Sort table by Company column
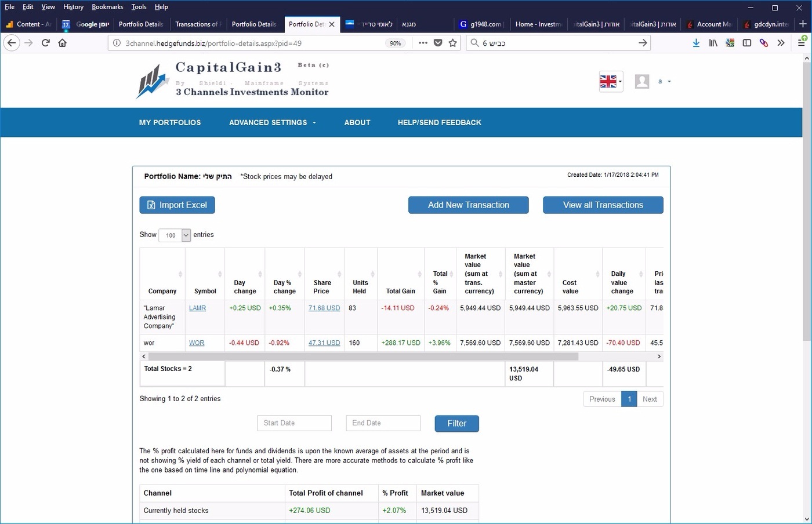The width and height of the screenshot is (812, 524). pyautogui.click(x=162, y=274)
